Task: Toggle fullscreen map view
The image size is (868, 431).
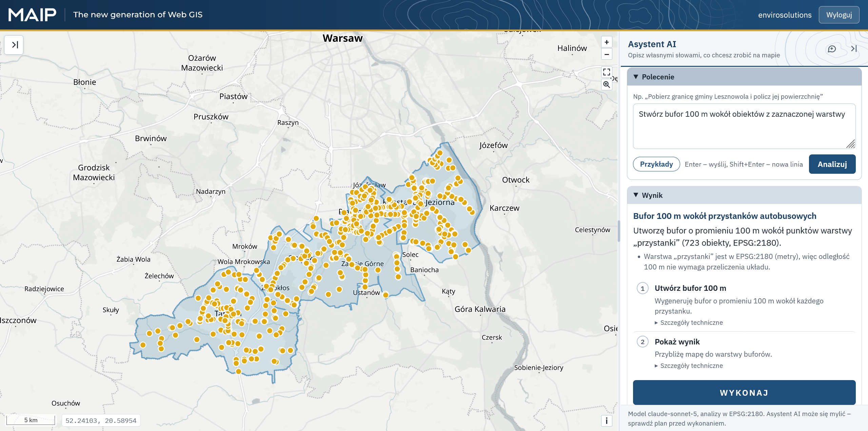Action: point(607,72)
